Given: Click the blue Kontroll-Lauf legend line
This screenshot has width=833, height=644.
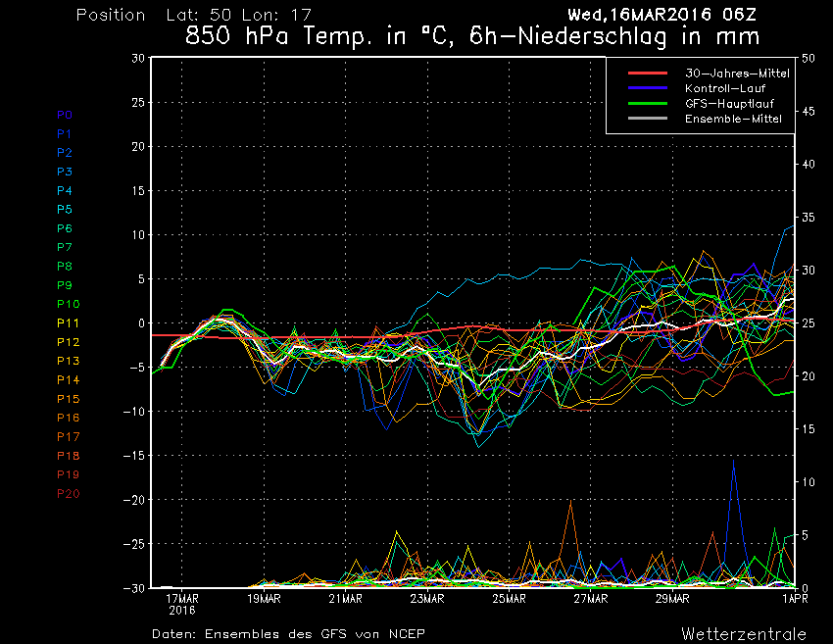Looking at the screenshot, I should [x=648, y=87].
